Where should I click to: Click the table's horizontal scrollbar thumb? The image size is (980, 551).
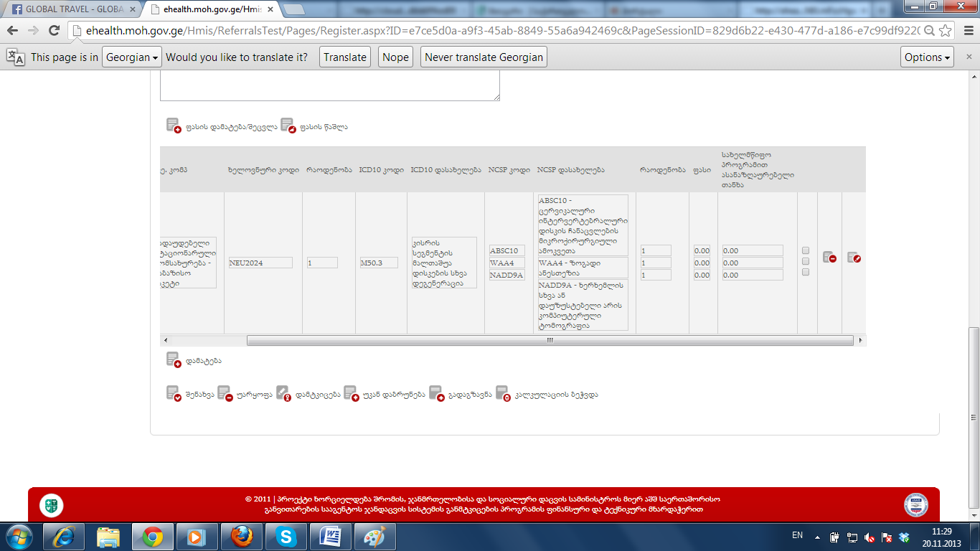[x=549, y=340]
